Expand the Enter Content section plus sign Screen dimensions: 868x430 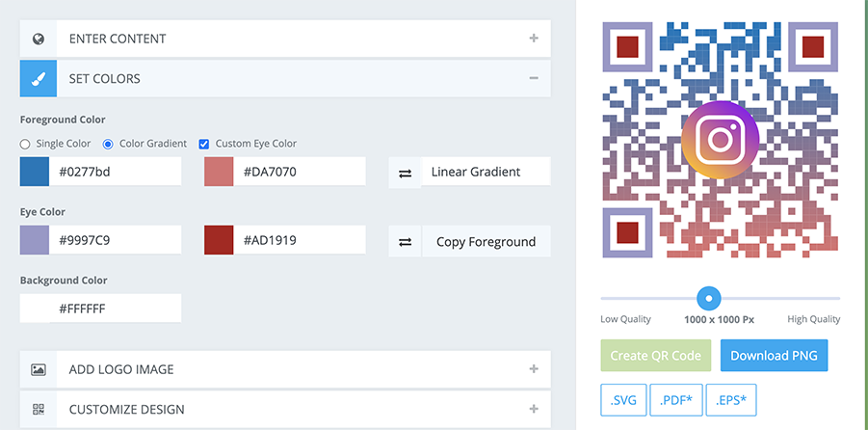[534, 39]
